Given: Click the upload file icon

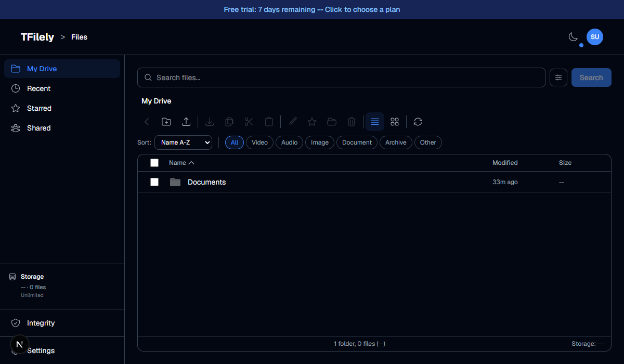Looking at the screenshot, I should (x=186, y=122).
